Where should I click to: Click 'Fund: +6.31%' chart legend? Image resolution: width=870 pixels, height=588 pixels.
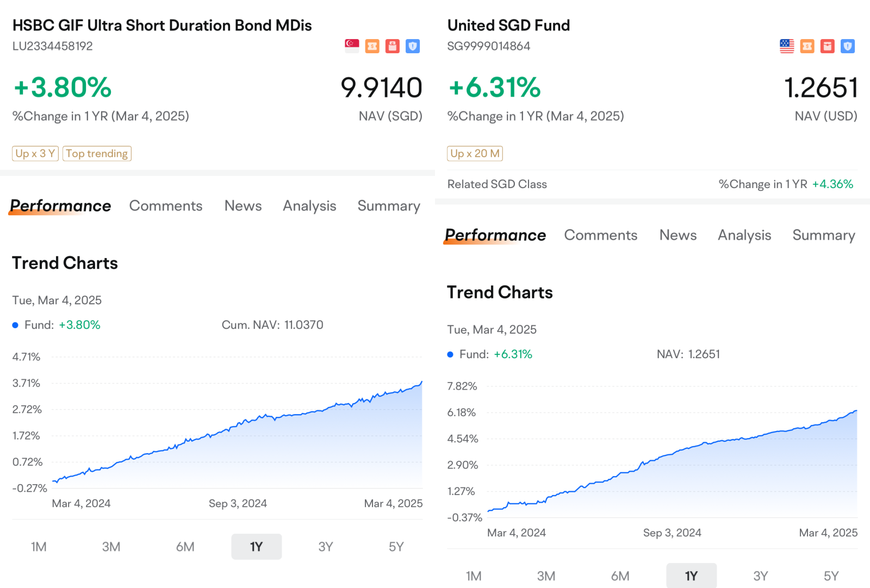click(490, 354)
